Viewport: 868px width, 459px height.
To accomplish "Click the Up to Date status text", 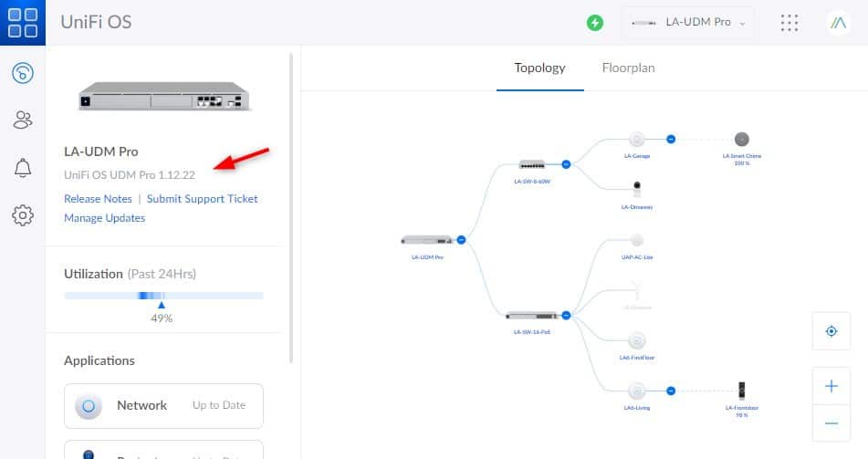I will click(x=219, y=405).
